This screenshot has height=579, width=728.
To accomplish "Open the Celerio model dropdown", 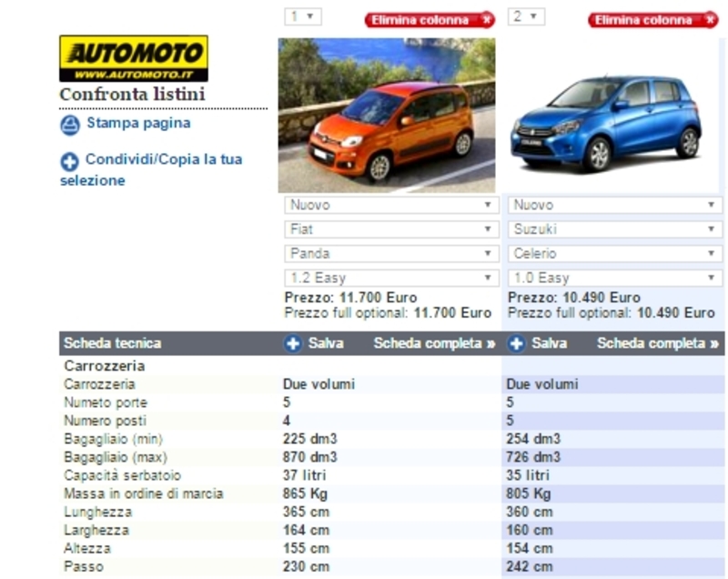I will click(615, 253).
